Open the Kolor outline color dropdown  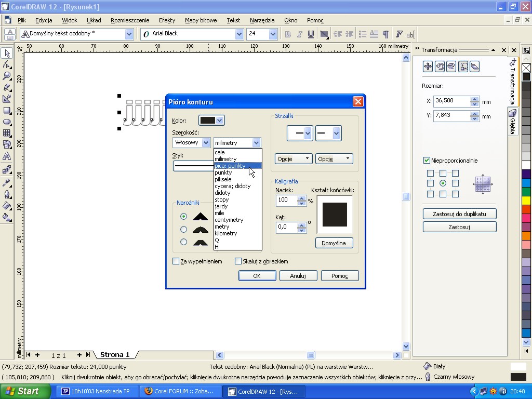click(x=219, y=121)
